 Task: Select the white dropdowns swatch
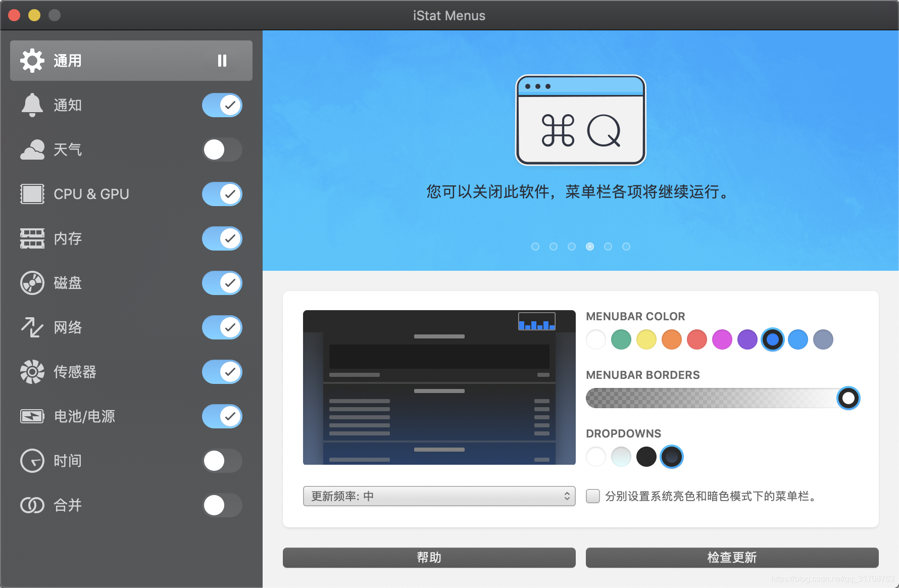[x=596, y=457]
